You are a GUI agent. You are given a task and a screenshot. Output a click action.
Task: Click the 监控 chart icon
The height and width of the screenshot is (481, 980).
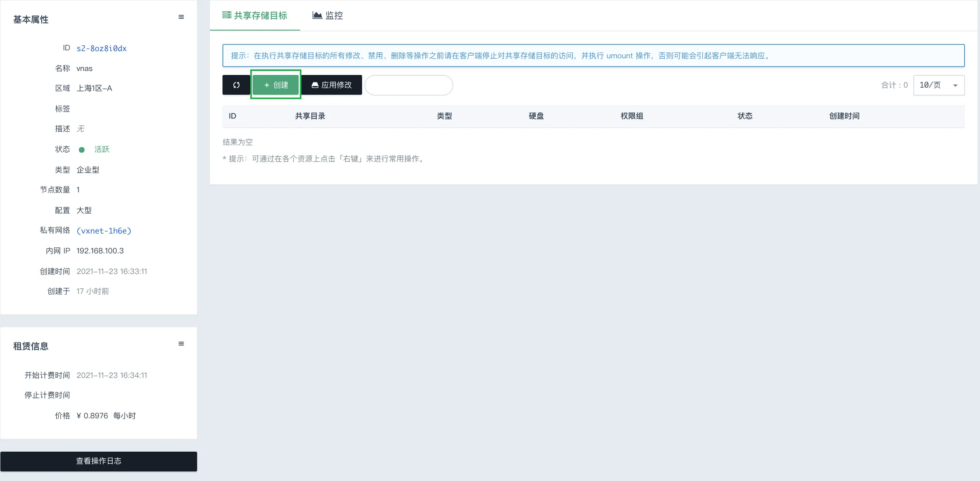(317, 15)
